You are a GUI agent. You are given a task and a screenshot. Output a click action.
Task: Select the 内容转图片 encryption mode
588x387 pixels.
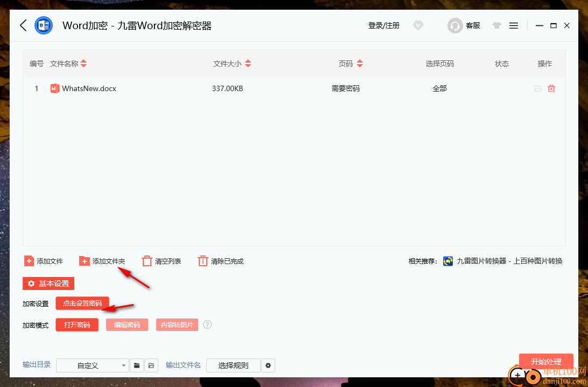(x=177, y=324)
